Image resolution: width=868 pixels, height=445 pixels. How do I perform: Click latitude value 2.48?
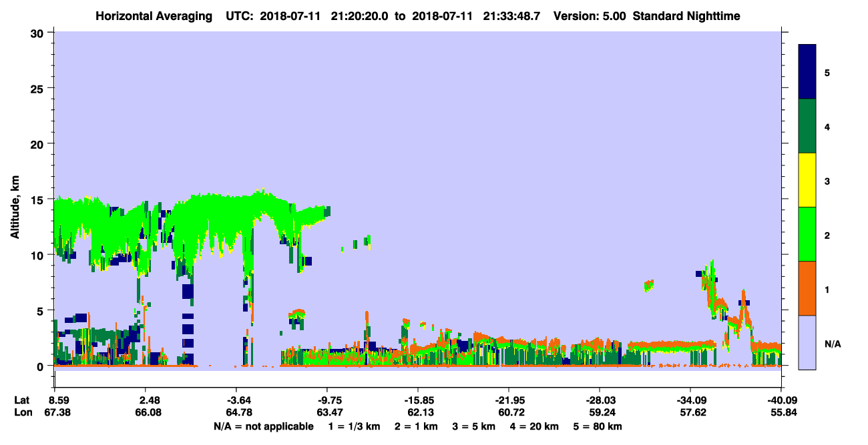click(x=149, y=400)
